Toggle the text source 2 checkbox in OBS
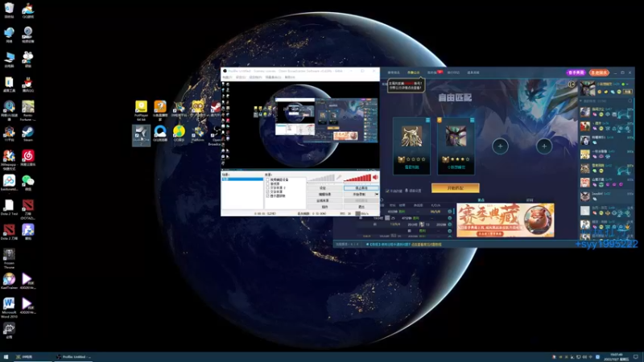 (268, 187)
